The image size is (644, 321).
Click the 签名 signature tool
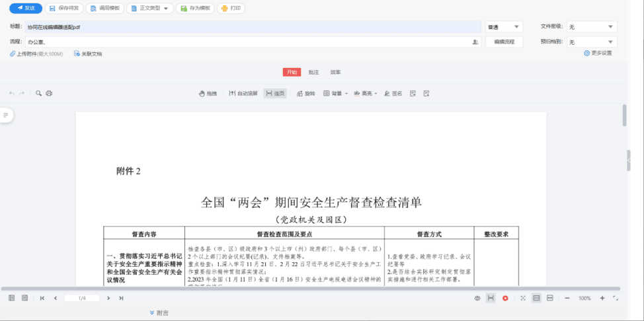[x=393, y=94]
